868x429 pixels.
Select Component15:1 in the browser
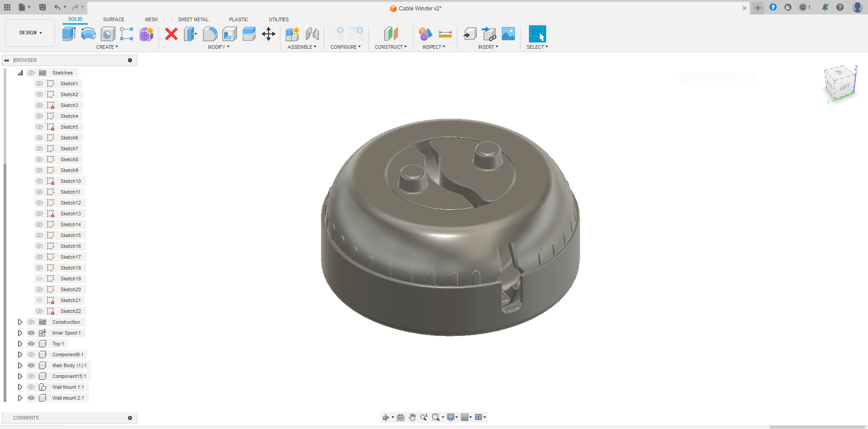click(69, 376)
